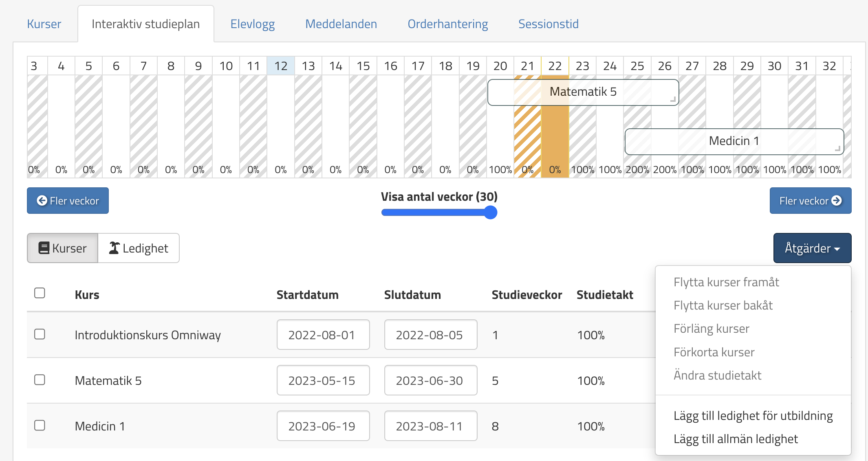Choose Lägg till allmän ledighet
The image size is (868, 461).
tap(735, 439)
